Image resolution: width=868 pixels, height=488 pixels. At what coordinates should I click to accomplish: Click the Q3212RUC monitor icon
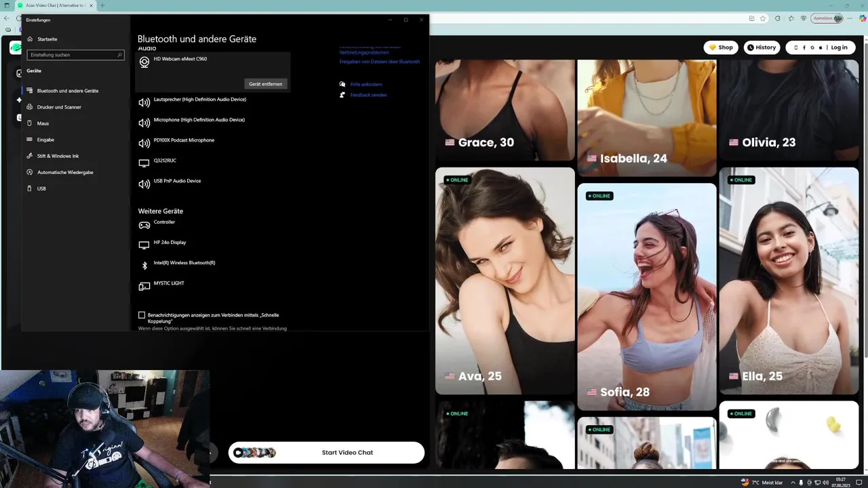[x=144, y=164]
